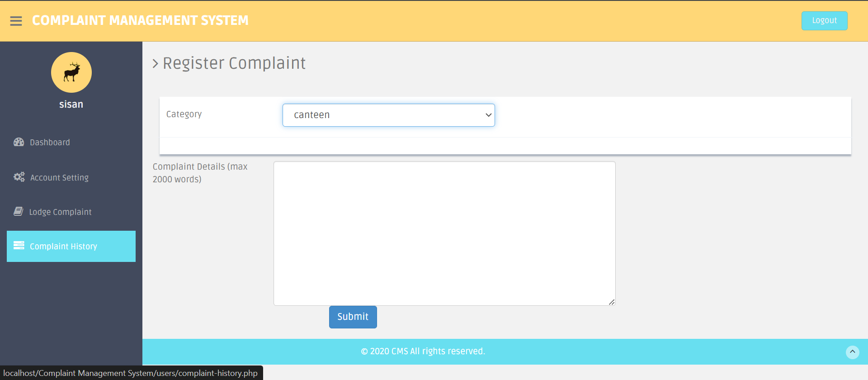868x380 pixels.
Task: Select Lodge Complaint in the sidebar
Action: point(60,212)
